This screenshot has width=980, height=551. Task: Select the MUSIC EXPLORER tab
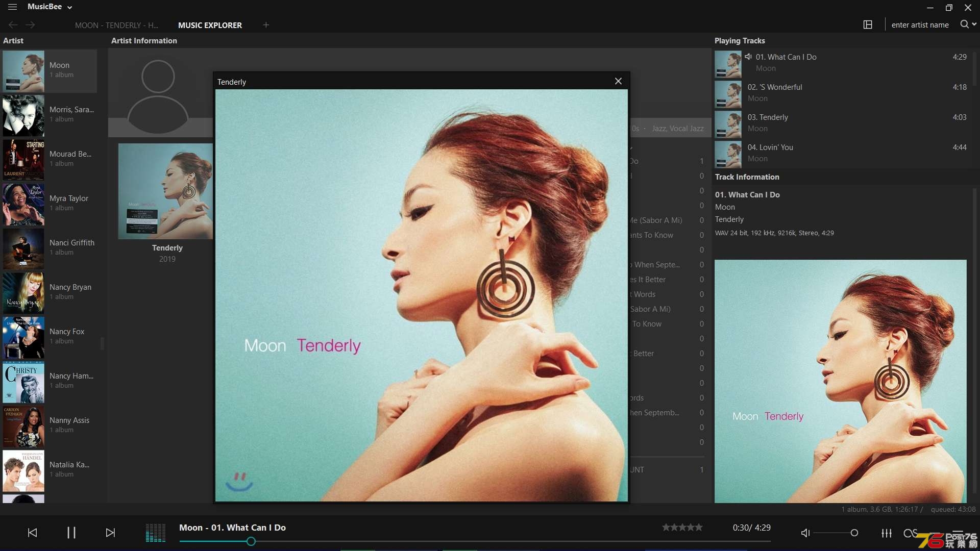[210, 25]
